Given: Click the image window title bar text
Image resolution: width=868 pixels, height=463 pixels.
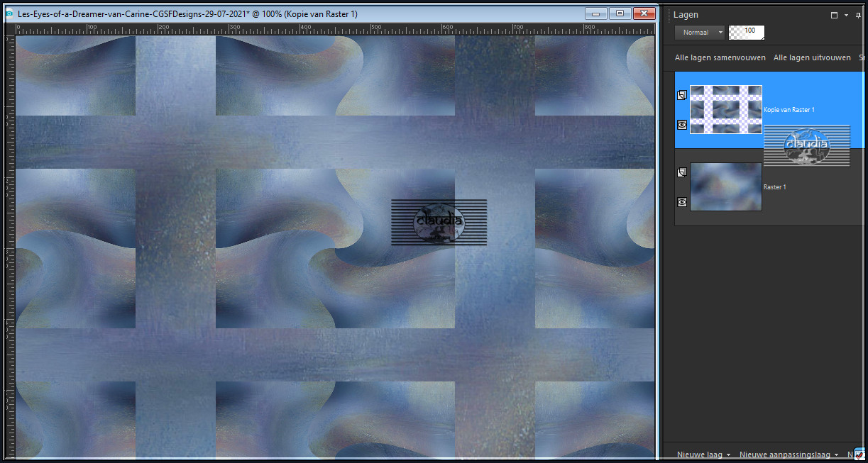Looking at the screenshot, I should (187, 13).
